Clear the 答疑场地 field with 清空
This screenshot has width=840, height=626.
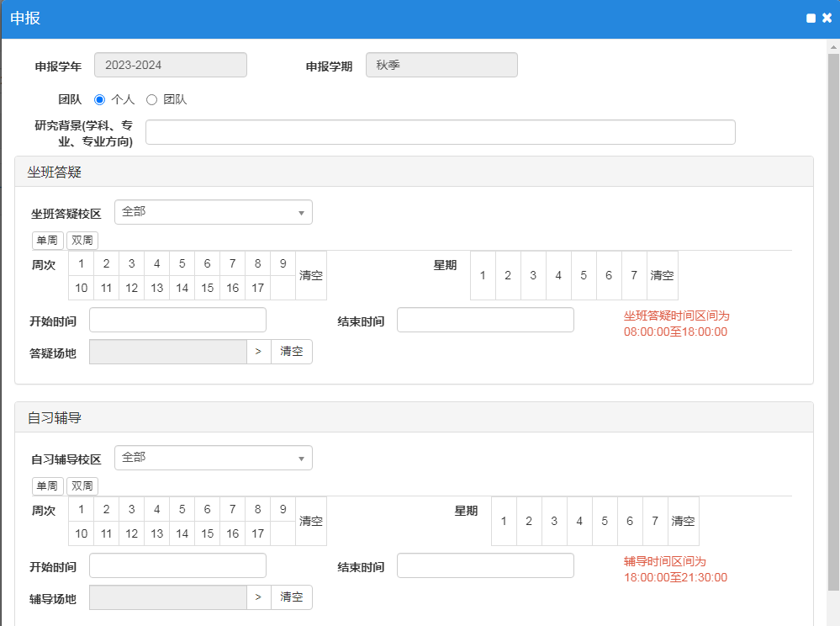pos(292,352)
